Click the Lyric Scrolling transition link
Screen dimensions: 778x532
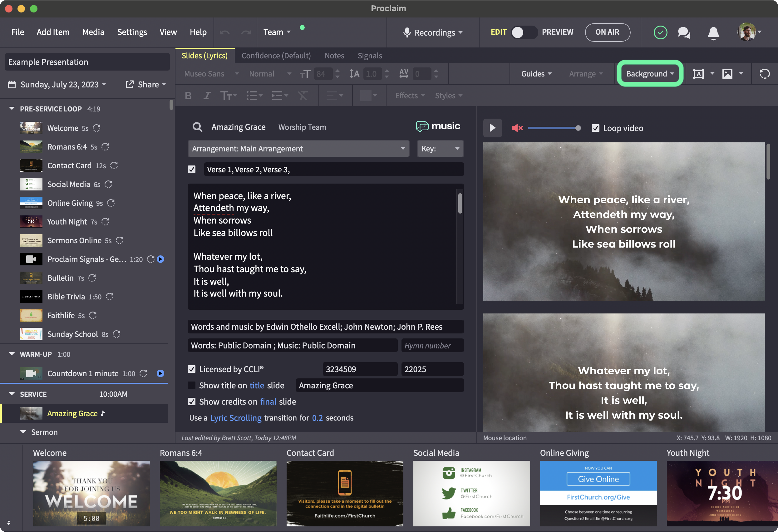click(236, 418)
